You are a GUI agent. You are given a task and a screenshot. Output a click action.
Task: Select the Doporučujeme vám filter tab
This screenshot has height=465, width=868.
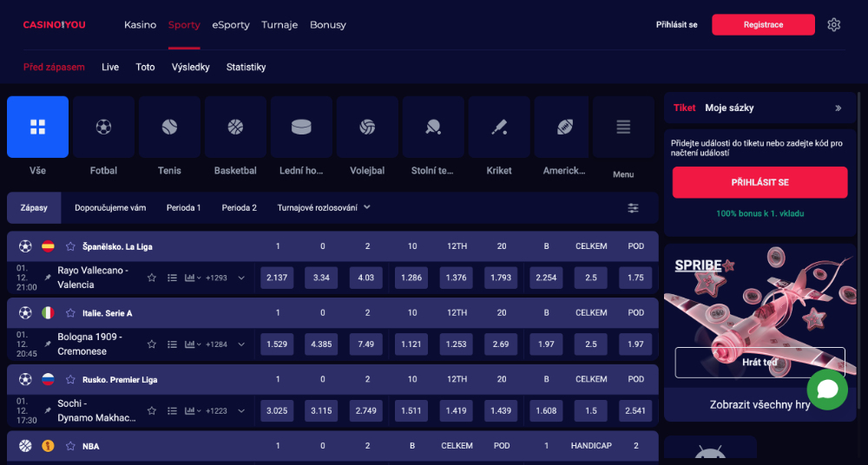(110, 208)
